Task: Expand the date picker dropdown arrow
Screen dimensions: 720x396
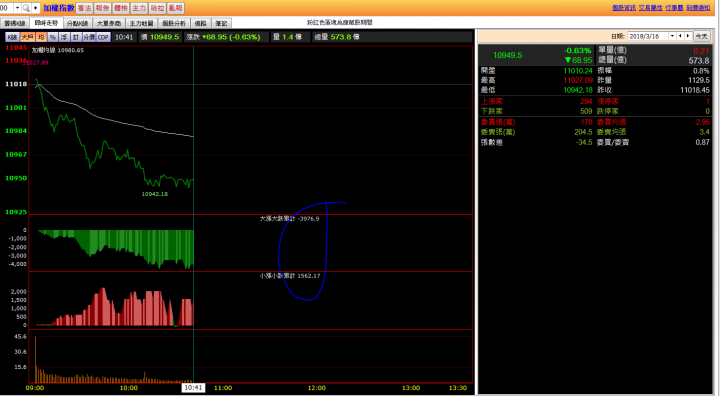Action: pos(672,36)
